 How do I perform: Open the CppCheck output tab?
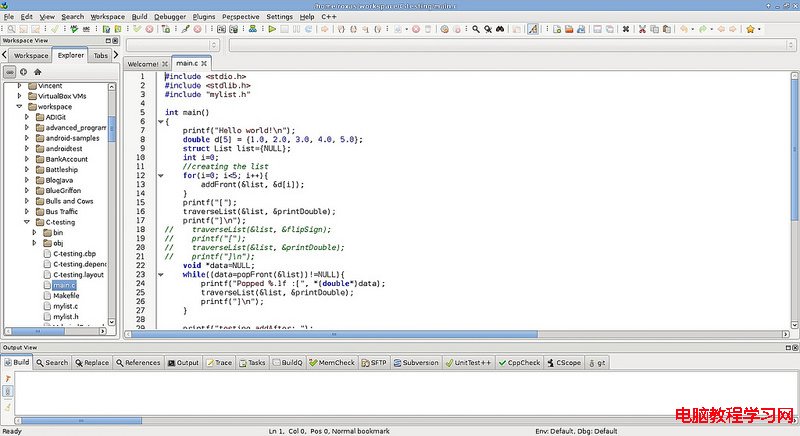pyautogui.click(x=519, y=363)
